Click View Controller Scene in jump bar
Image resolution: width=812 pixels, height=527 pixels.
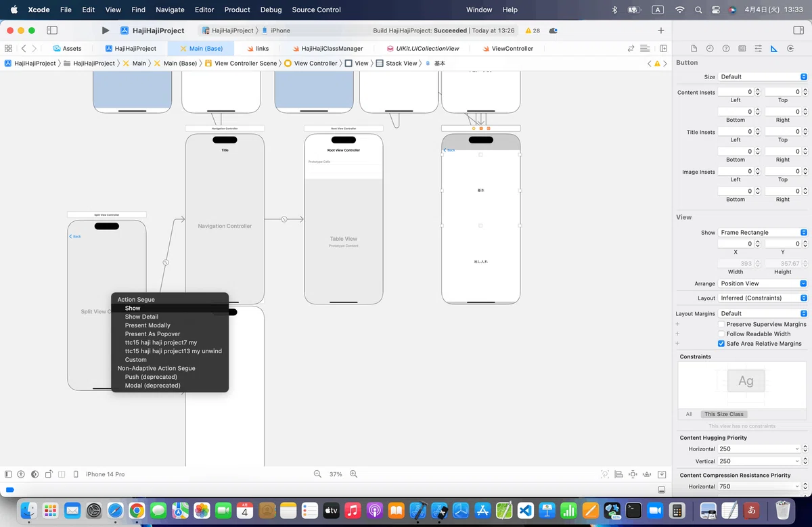point(241,64)
